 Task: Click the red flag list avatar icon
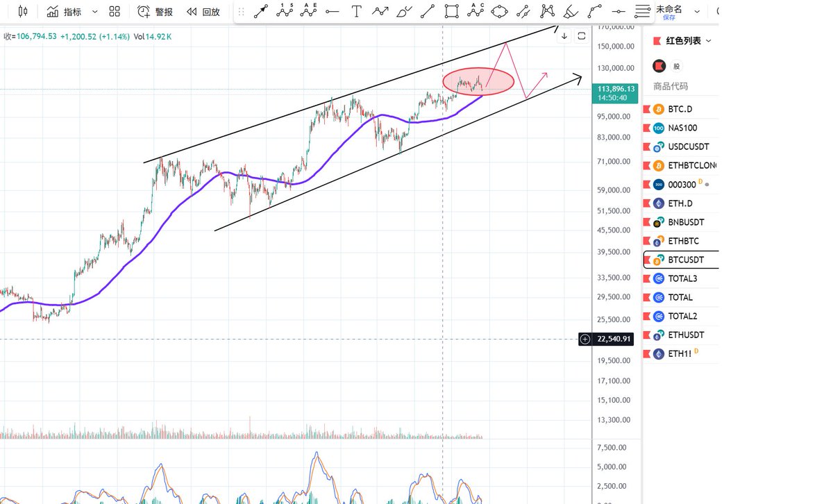point(659,66)
